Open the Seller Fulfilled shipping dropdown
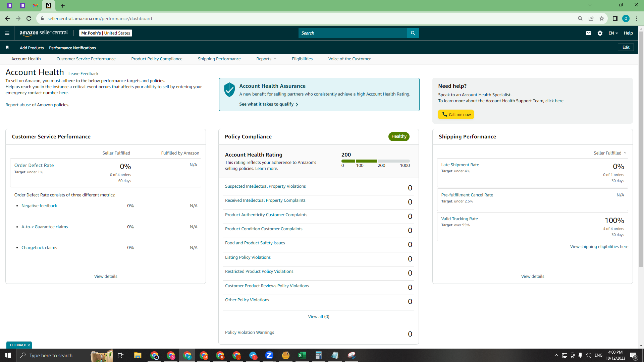Image resolution: width=644 pixels, height=362 pixels. click(x=610, y=153)
